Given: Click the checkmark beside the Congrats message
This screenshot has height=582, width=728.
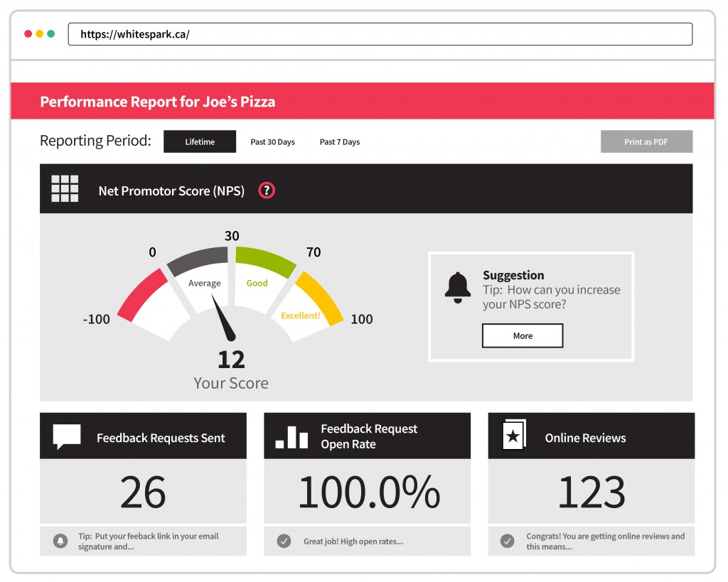Looking at the screenshot, I should click(507, 541).
